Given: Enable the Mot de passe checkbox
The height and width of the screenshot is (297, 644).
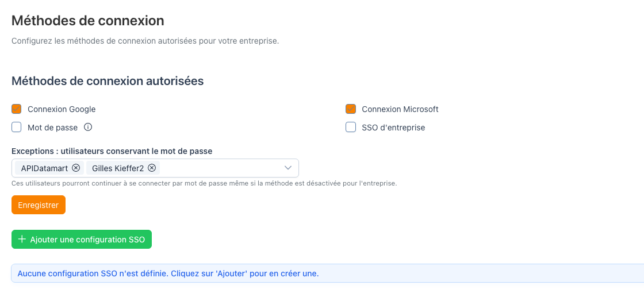Looking at the screenshot, I should [17, 127].
